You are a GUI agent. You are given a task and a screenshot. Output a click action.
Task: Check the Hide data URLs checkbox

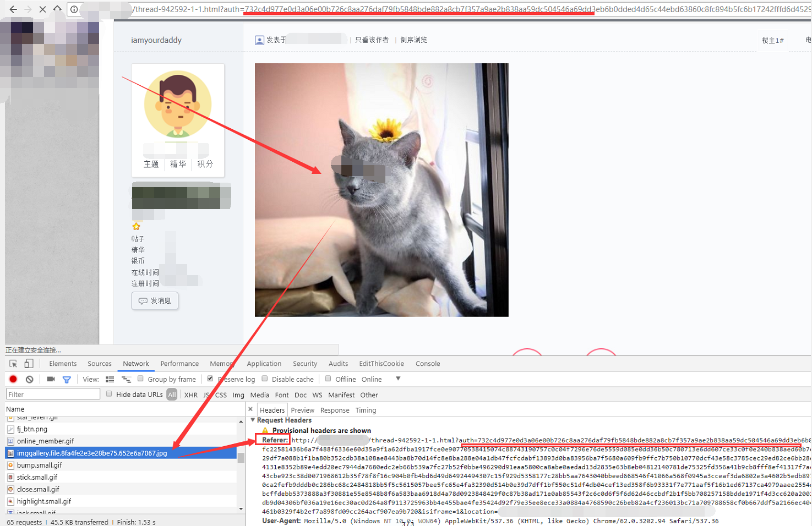(x=109, y=394)
